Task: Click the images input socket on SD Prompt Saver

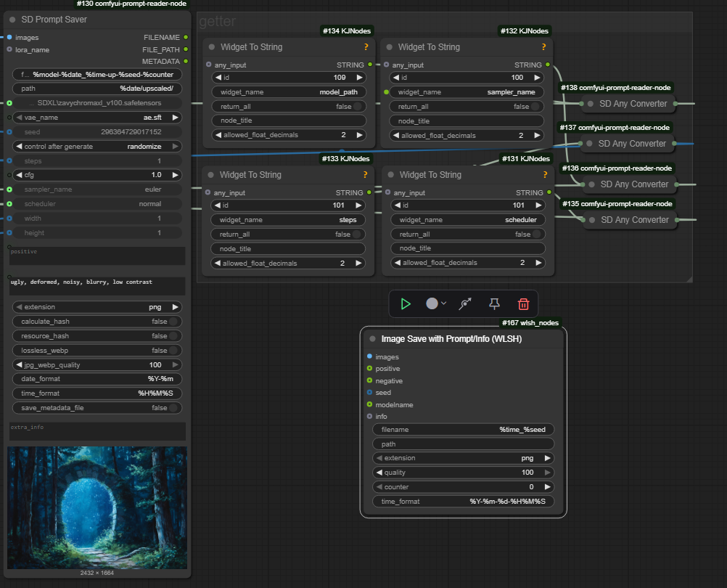Action: point(9,37)
